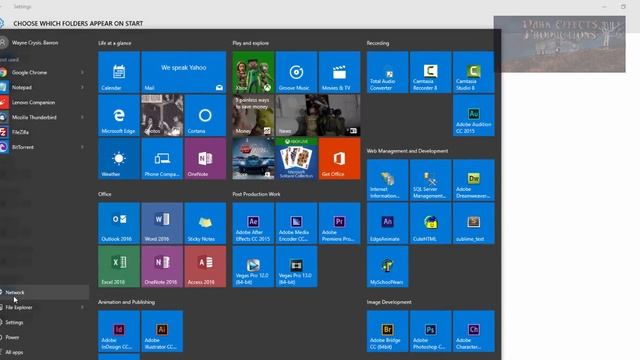Click the Get Office tile
This screenshot has height=360, width=640.
coord(340,159)
